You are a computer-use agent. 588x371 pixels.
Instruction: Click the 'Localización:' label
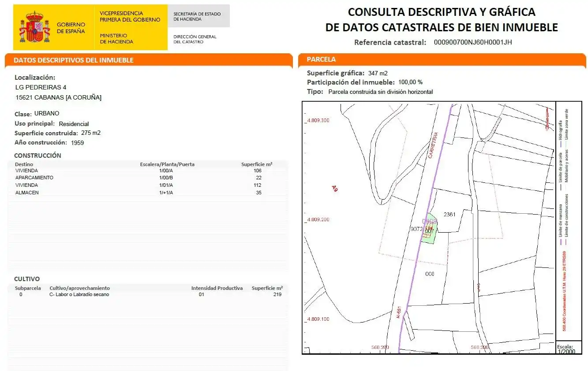click(x=35, y=78)
